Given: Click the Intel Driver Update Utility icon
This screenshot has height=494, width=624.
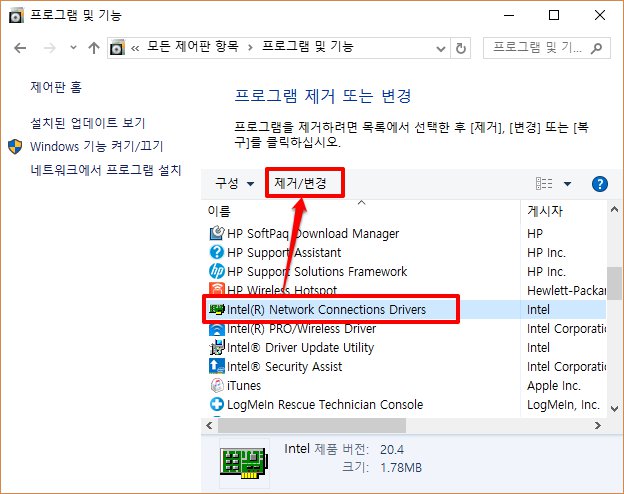Looking at the screenshot, I should [x=217, y=348].
